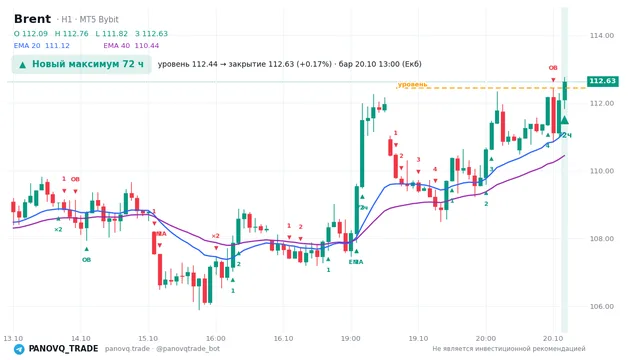This screenshot has height=360, width=640.
Task: Click the 14.10 date axis label
Action: (x=80, y=338)
